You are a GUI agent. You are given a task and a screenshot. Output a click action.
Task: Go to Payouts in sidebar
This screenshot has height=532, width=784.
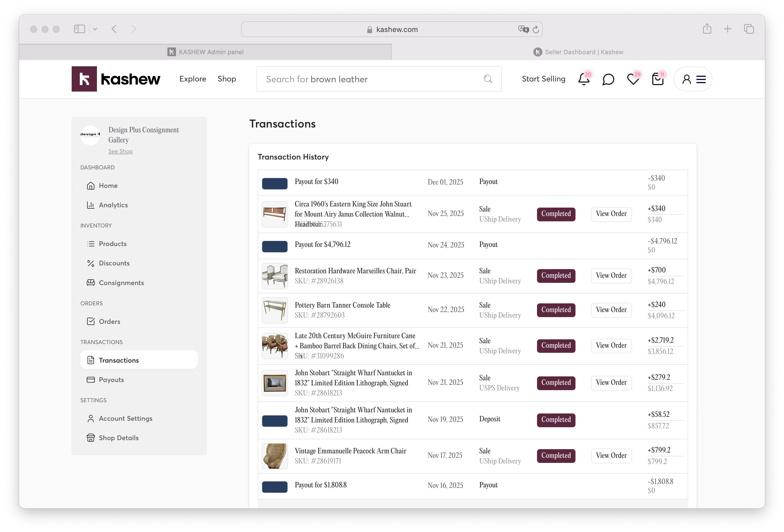click(111, 379)
